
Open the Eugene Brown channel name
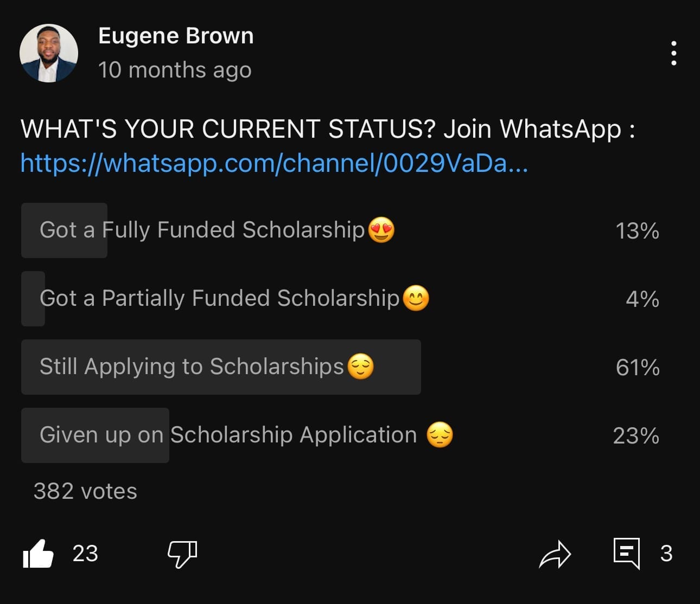click(176, 36)
